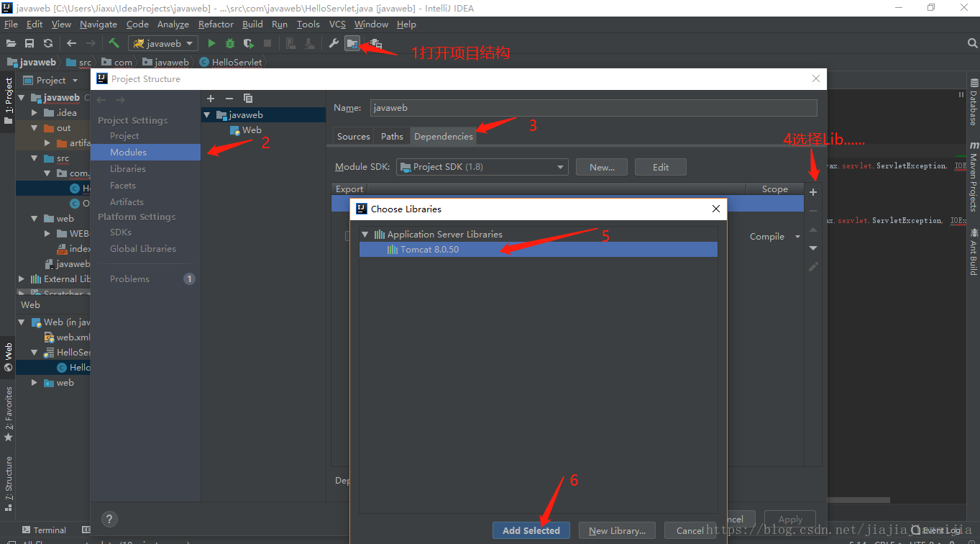Select web.xml in the Web panel

[x=68, y=337]
